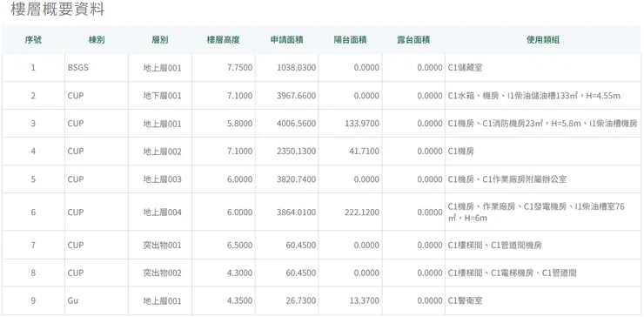Click the 層別 column header
This screenshot has height=317, width=644.
coord(160,40)
